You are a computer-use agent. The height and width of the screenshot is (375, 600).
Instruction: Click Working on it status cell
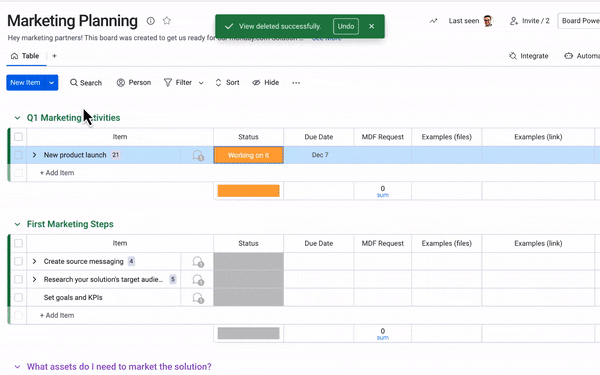pos(248,155)
